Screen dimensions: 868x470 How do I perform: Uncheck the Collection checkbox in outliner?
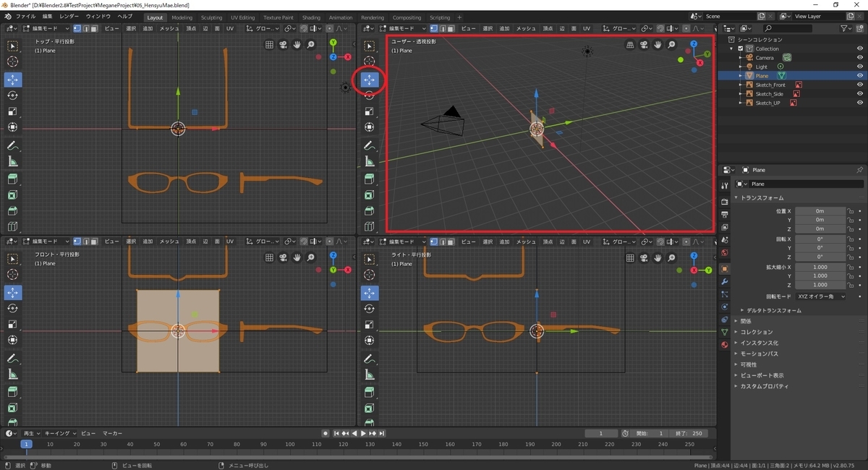pyautogui.click(x=741, y=48)
